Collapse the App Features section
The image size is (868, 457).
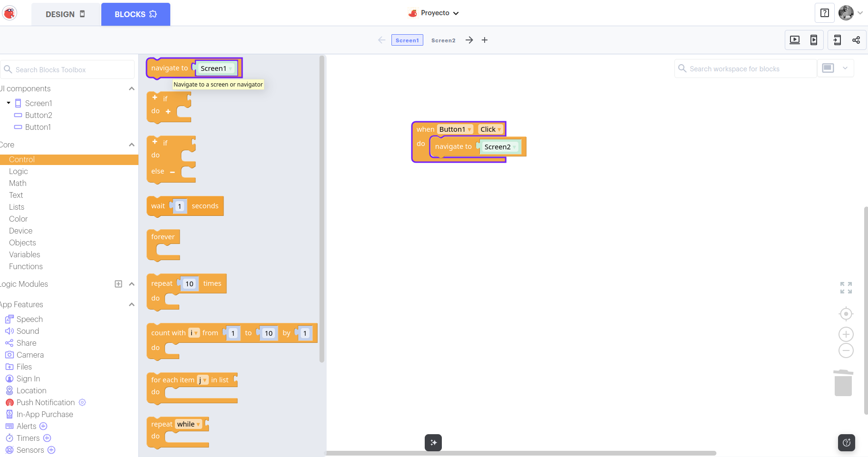tap(132, 304)
